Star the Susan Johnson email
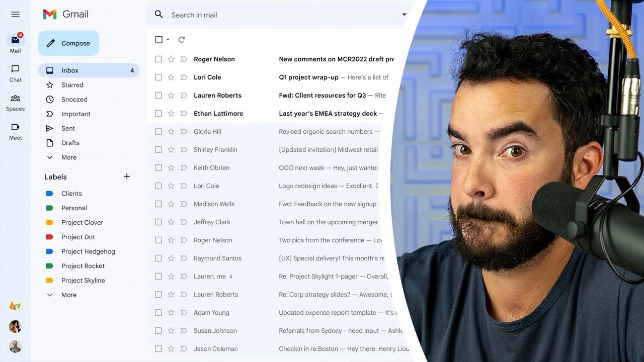This screenshot has height=362, width=644. click(171, 331)
